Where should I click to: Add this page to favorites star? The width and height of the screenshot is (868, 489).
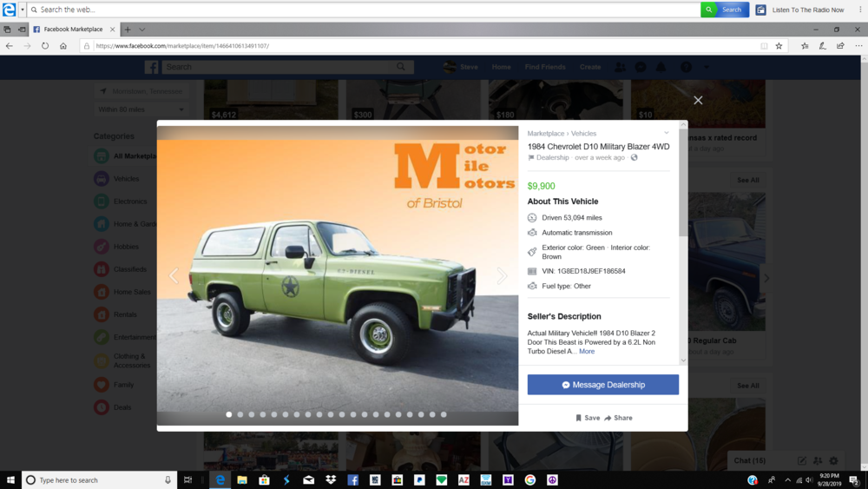[779, 46]
